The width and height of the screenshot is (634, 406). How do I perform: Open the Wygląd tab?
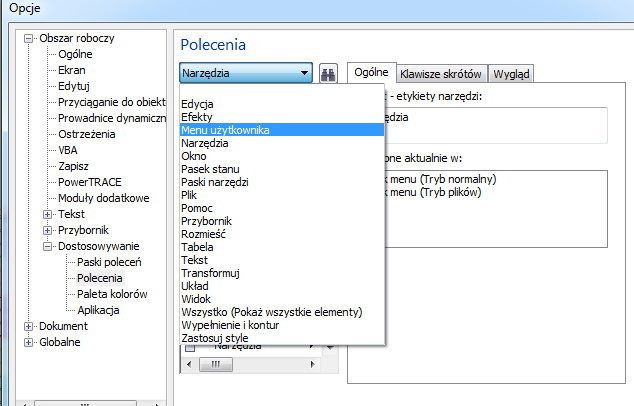(x=512, y=74)
